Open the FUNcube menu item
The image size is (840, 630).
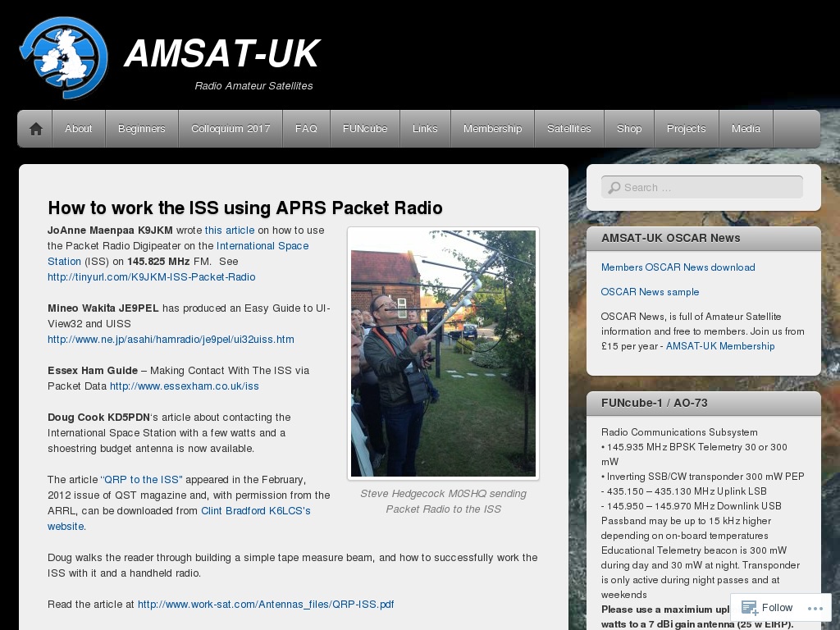click(x=365, y=129)
